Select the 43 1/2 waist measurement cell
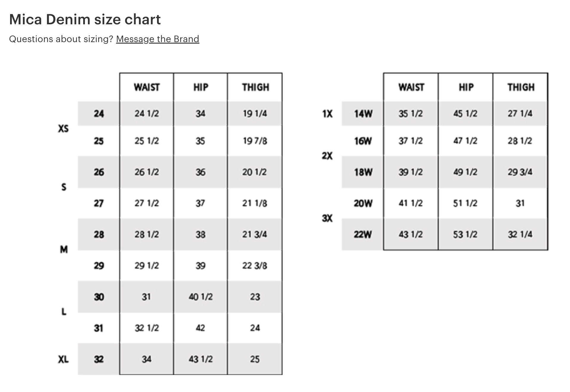 [411, 235]
